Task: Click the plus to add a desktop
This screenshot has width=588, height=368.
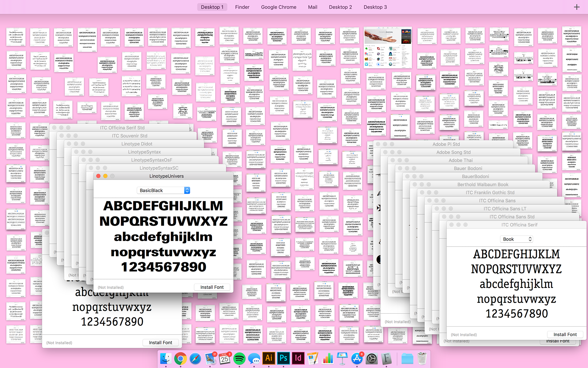Action: pyautogui.click(x=577, y=7)
